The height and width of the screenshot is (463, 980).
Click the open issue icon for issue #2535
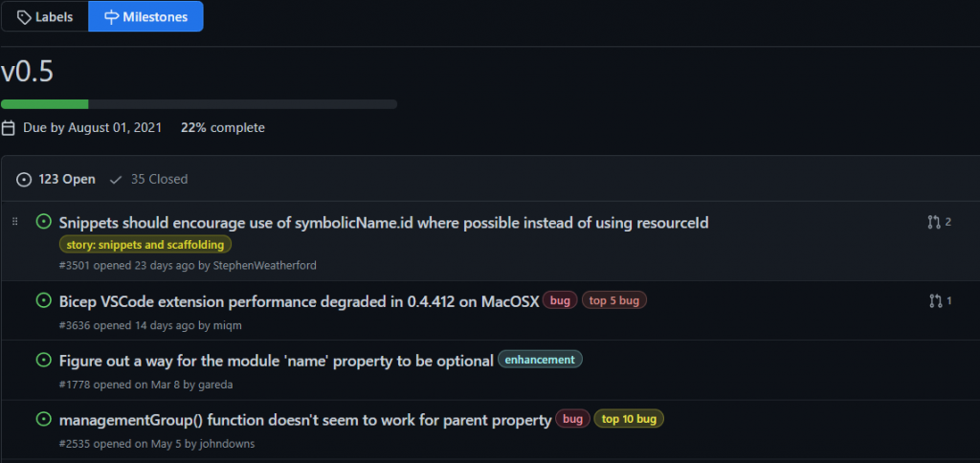click(43, 419)
